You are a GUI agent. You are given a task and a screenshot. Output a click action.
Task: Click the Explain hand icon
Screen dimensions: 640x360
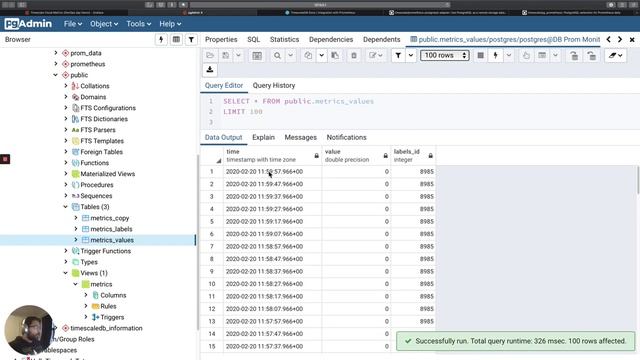coord(526,56)
